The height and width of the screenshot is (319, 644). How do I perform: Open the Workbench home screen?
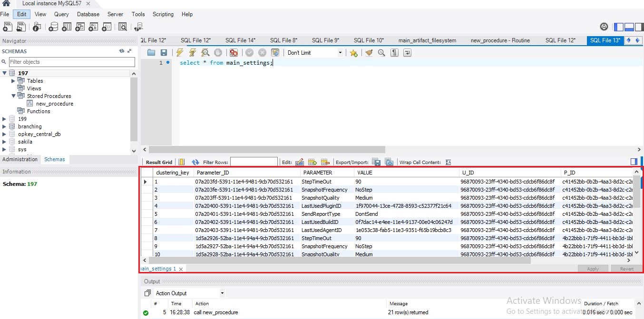[x=6, y=3]
